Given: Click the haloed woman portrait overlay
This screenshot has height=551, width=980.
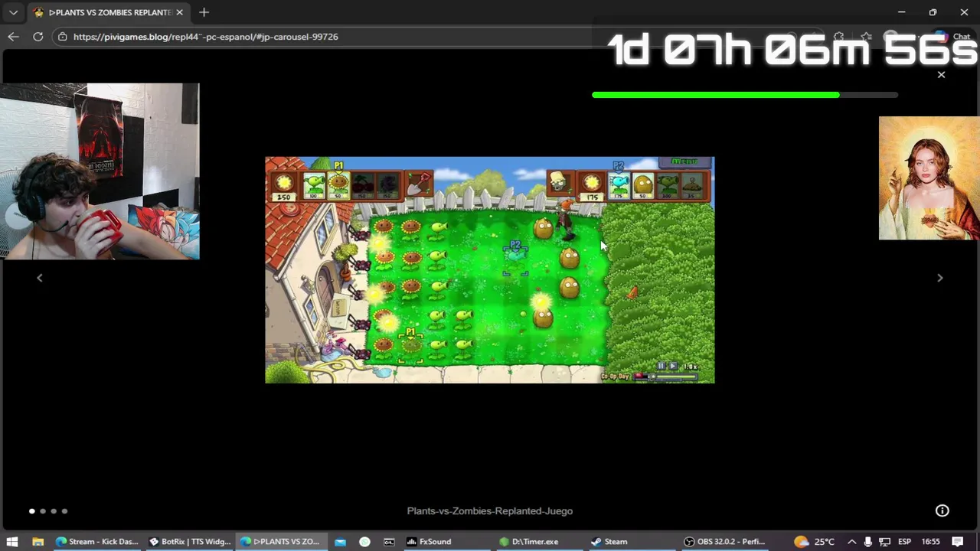Looking at the screenshot, I should tap(929, 178).
